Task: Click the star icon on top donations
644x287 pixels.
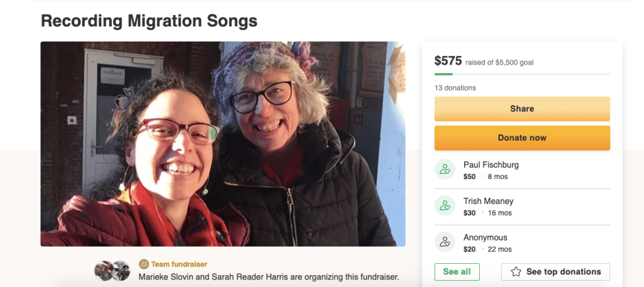Action: tap(516, 272)
